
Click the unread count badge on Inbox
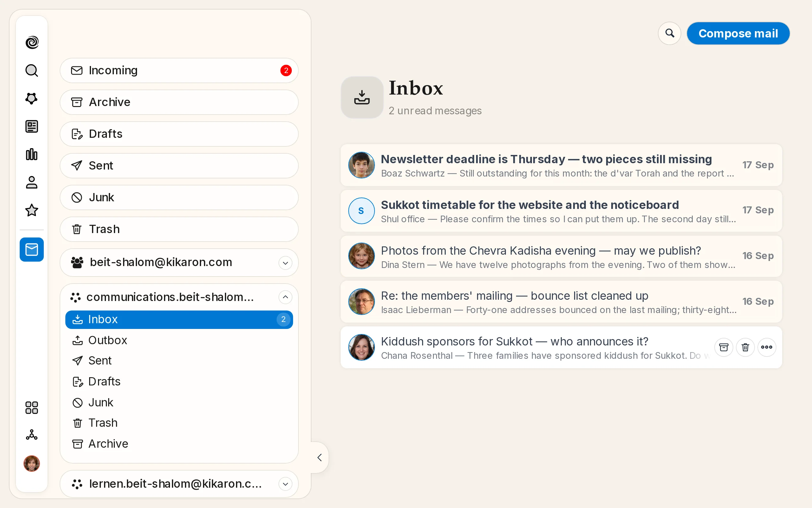284,319
